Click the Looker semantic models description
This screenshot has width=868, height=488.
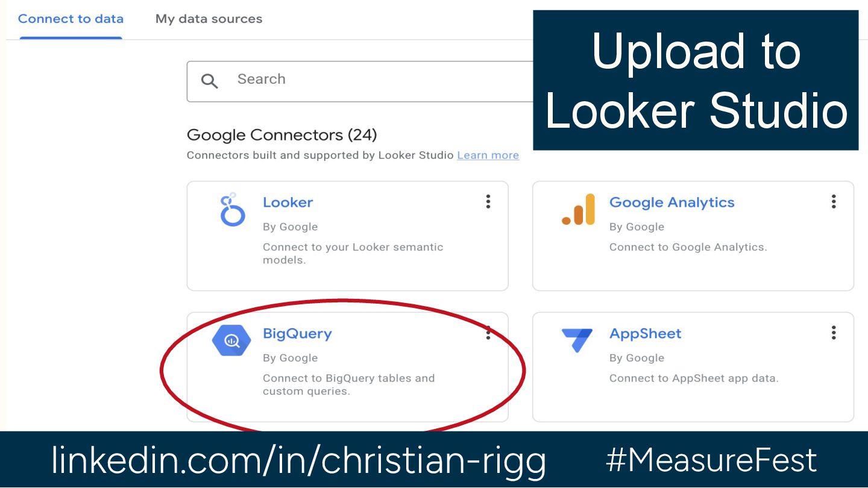[353, 254]
